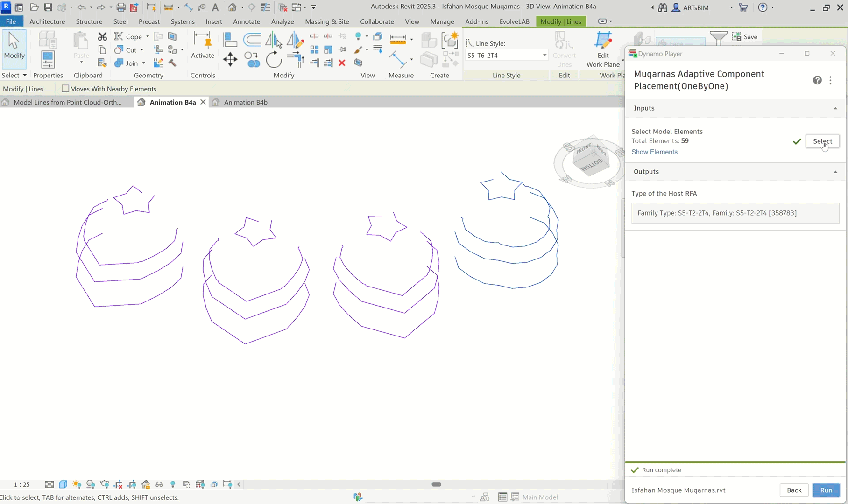Screen dimensions: 848x504
Task: Enable Moves With Nearby Elements checkbox
Action: click(x=65, y=89)
